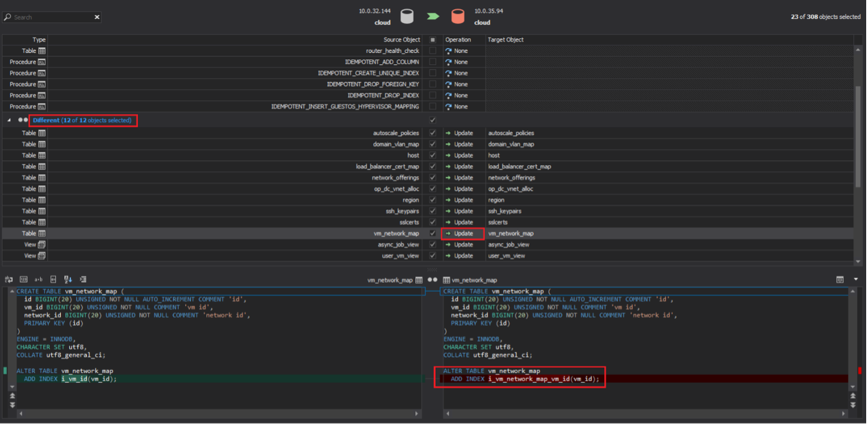Uncheck the vm_network_map checkbox
Viewport: 868px width, 426px height.
click(432, 234)
